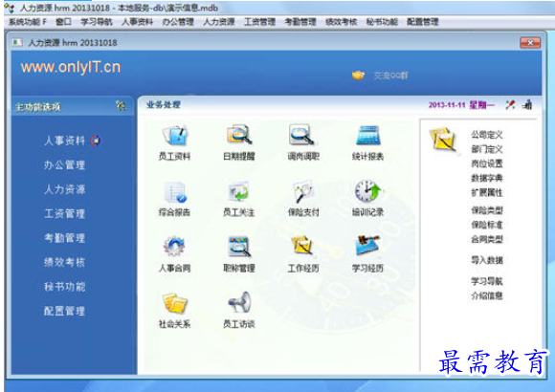
Task: Open the 秘书功能 menu in menu bar
Action: (382, 22)
